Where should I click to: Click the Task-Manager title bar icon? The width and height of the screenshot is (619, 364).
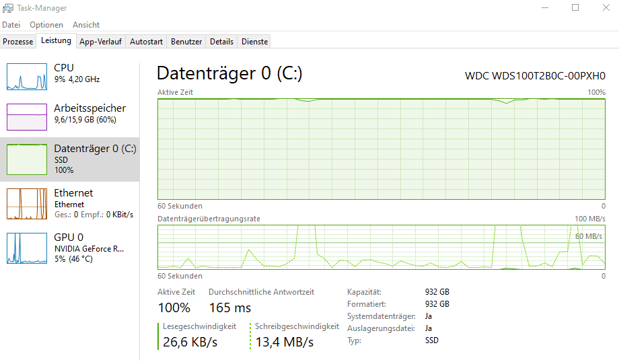point(7,8)
